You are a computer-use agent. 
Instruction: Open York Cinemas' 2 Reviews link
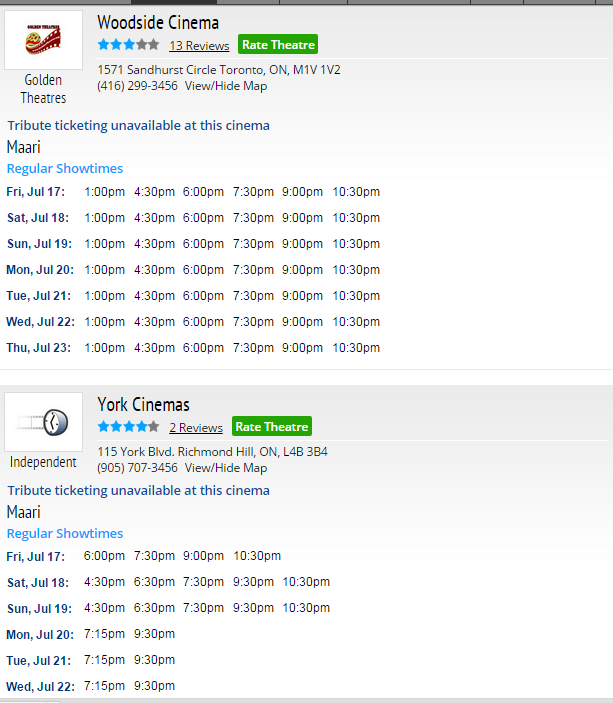196,428
